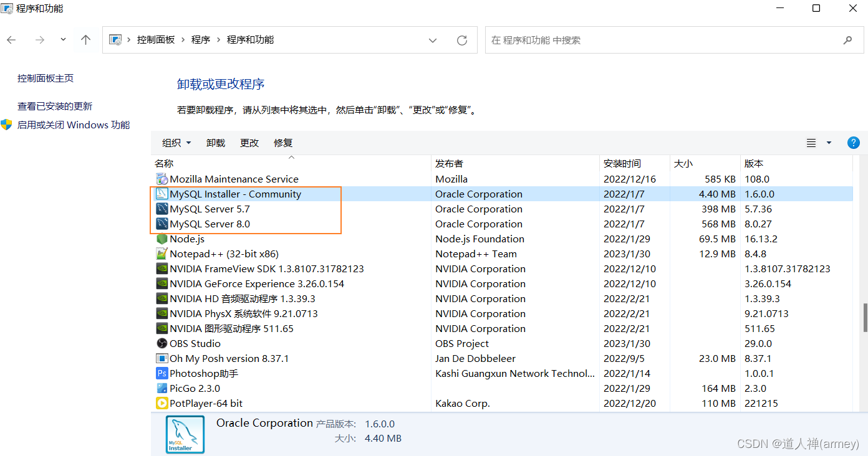Click Jan De Dobbeleer publisher cell
This screenshot has height=456, width=868.
[475, 359]
